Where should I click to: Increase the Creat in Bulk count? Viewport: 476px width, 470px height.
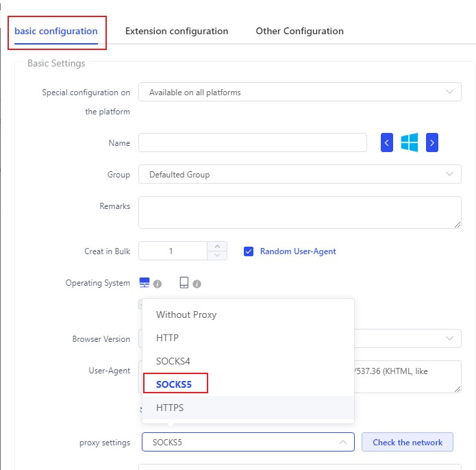[217, 247]
